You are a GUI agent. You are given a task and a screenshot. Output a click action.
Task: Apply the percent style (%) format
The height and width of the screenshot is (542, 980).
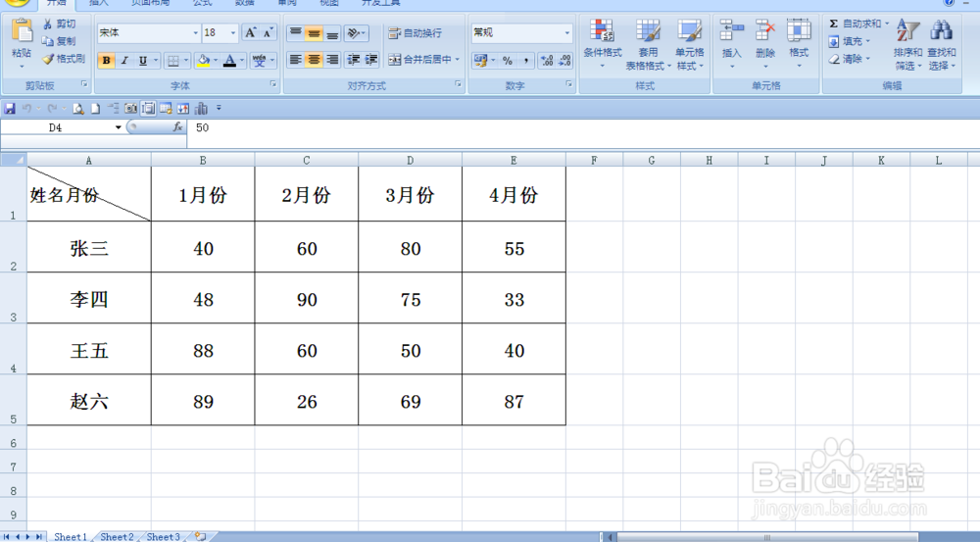(508, 61)
